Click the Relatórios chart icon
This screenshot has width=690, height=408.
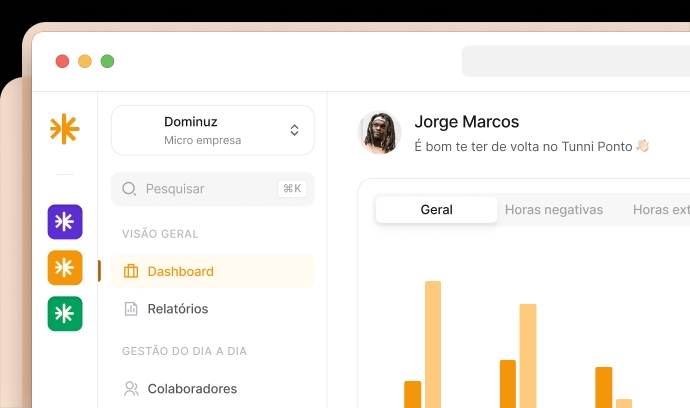(x=131, y=309)
